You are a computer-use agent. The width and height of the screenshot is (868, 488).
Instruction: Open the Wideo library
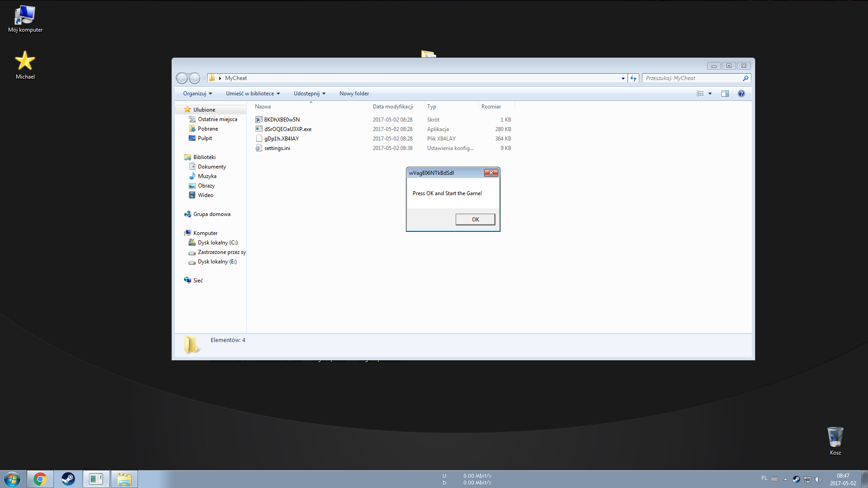point(205,195)
